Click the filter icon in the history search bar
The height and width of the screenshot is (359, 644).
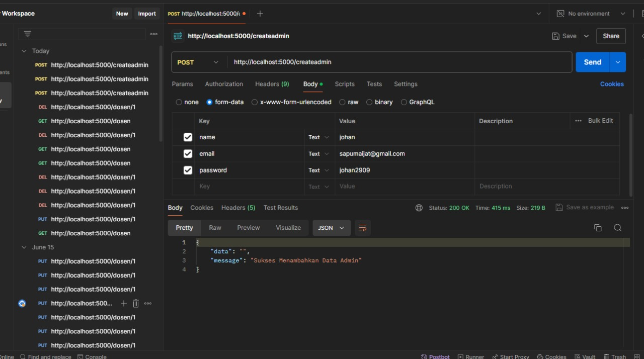pyautogui.click(x=27, y=34)
